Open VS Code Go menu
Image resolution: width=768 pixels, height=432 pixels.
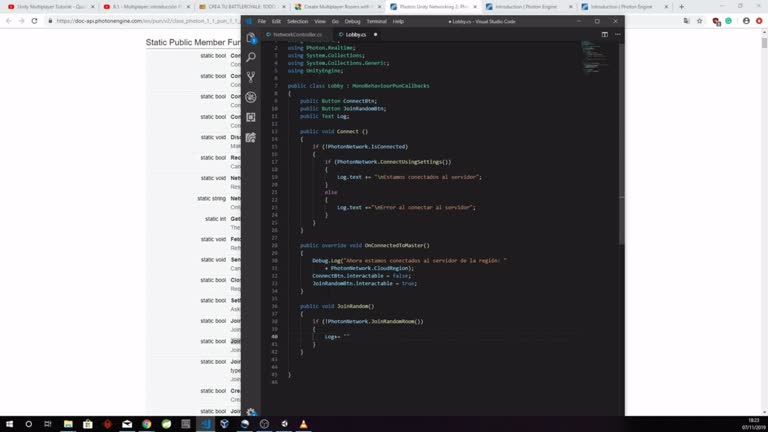click(335, 22)
